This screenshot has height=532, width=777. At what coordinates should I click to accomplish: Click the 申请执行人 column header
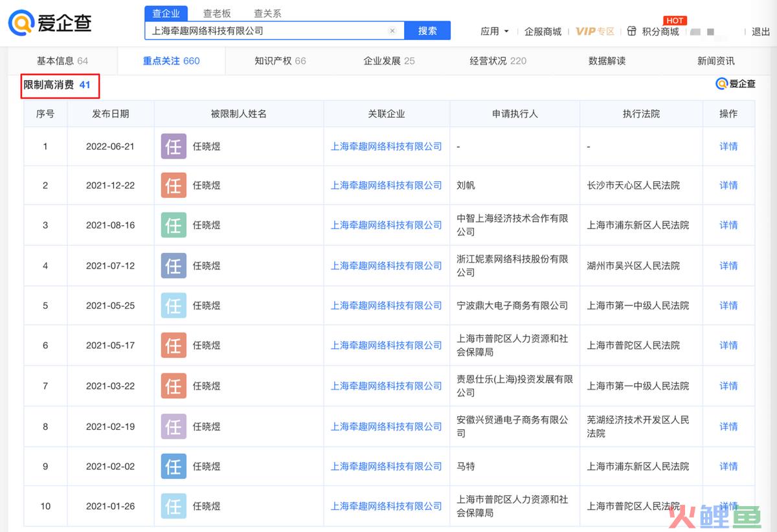point(515,114)
